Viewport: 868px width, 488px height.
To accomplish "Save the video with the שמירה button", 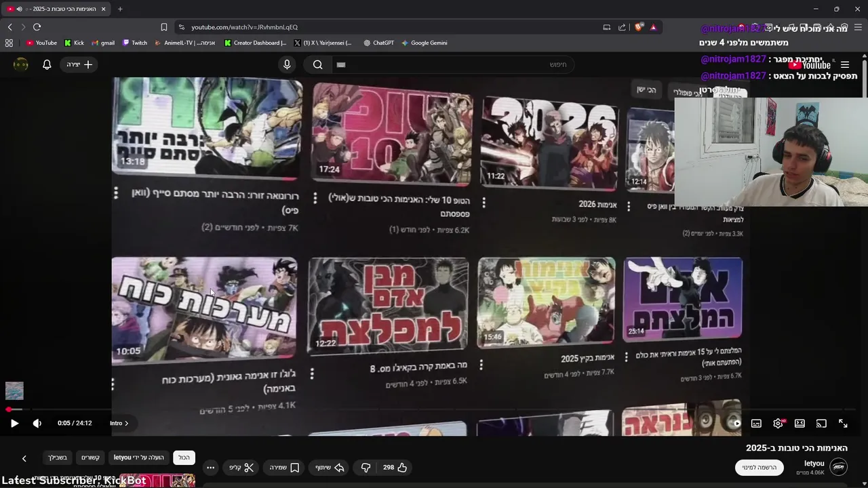I will coord(284,467).
